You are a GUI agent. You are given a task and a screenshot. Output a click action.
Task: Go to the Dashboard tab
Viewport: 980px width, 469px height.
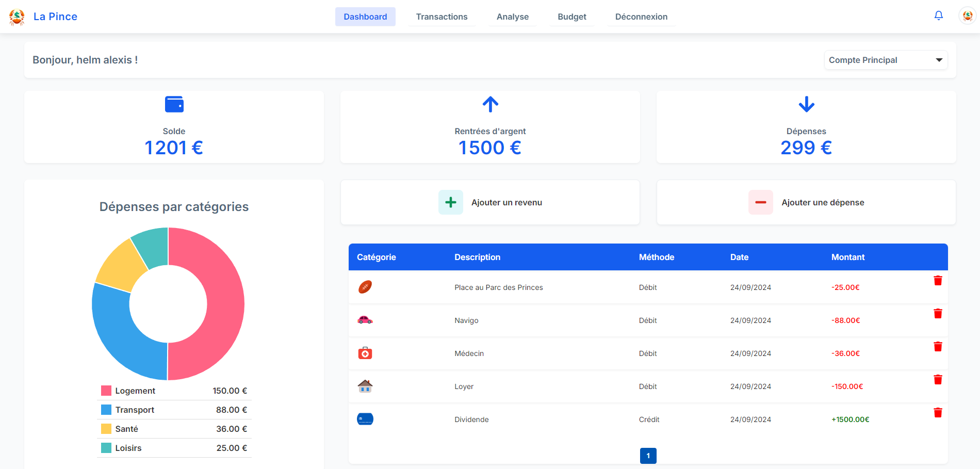coord(365,17)
